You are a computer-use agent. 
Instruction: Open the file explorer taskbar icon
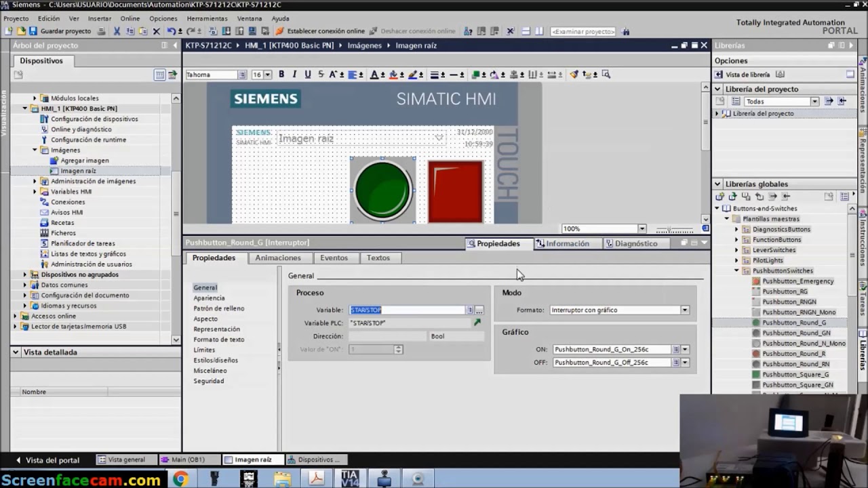(282, 479)
